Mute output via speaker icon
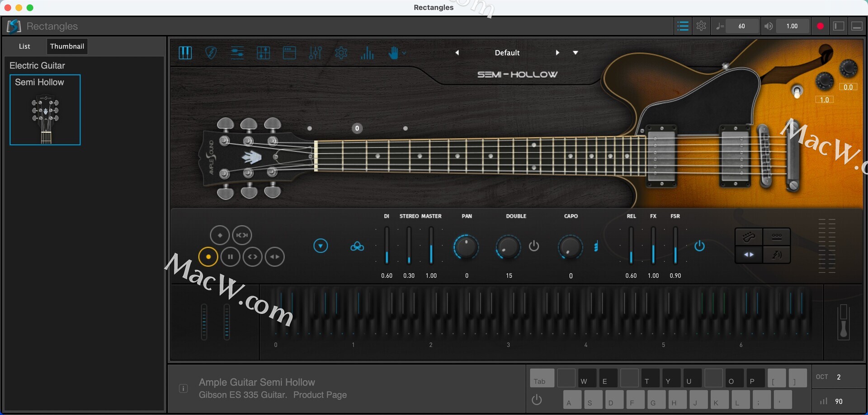Image resolution: width=868 pixels, height=415 pixels. [768, 26]
